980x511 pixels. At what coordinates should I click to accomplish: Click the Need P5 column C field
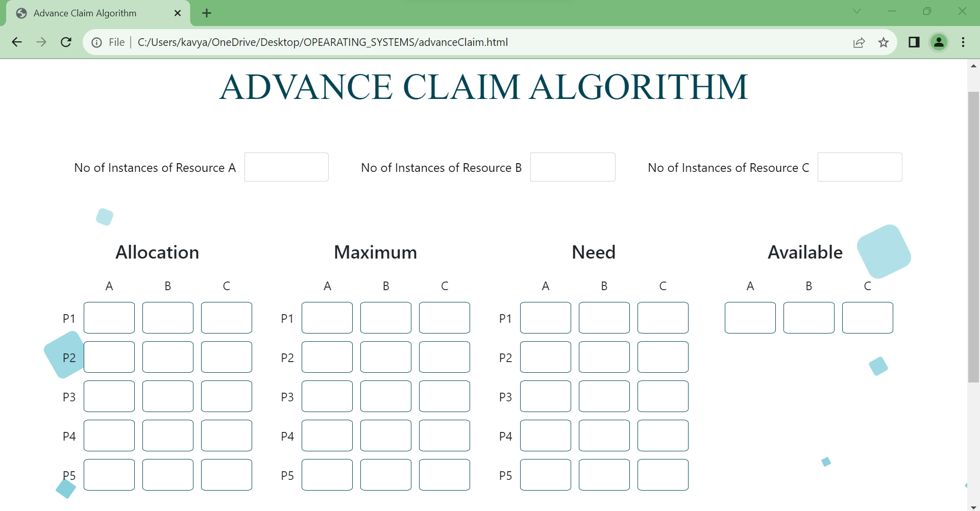pos(663,474)
